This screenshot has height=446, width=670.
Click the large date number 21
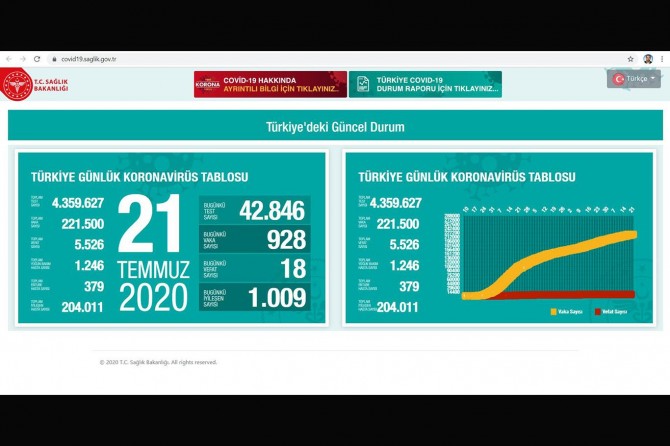pos(150,223)
